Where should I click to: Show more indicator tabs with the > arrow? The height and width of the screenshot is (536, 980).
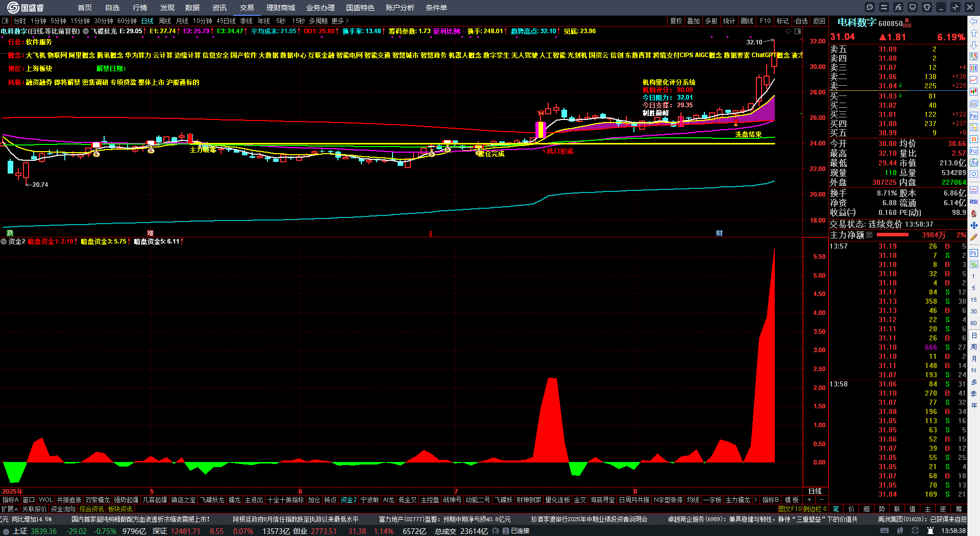756,500
